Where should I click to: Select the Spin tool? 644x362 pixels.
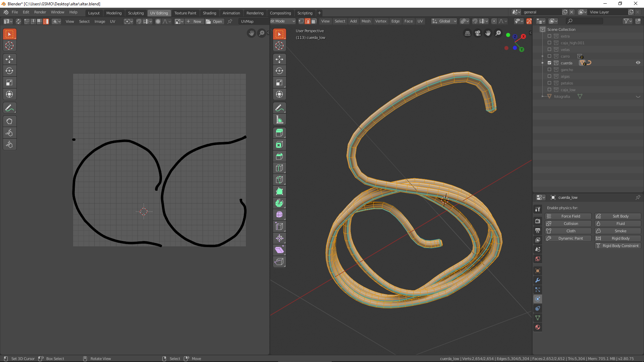pos(279,203)
